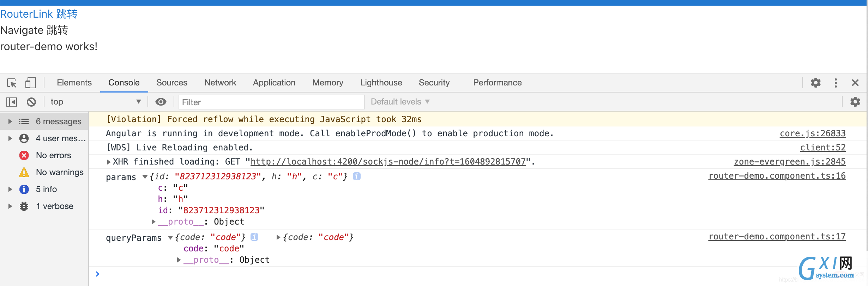The width and height of the screenshot is (868, 286).
Task: Open source link client:52
Action: coord(823,148)
